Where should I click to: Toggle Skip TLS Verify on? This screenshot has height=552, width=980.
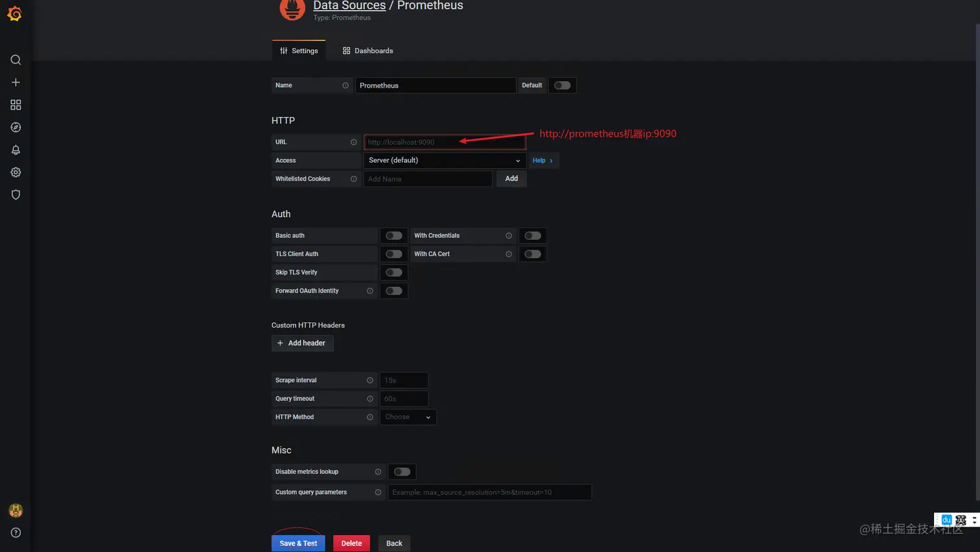tap(393, 272)
